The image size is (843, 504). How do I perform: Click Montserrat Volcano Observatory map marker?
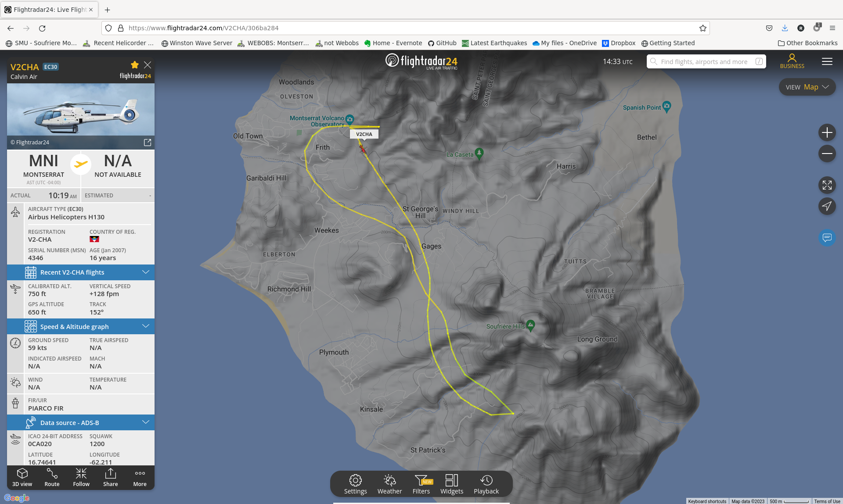[350, 119]
